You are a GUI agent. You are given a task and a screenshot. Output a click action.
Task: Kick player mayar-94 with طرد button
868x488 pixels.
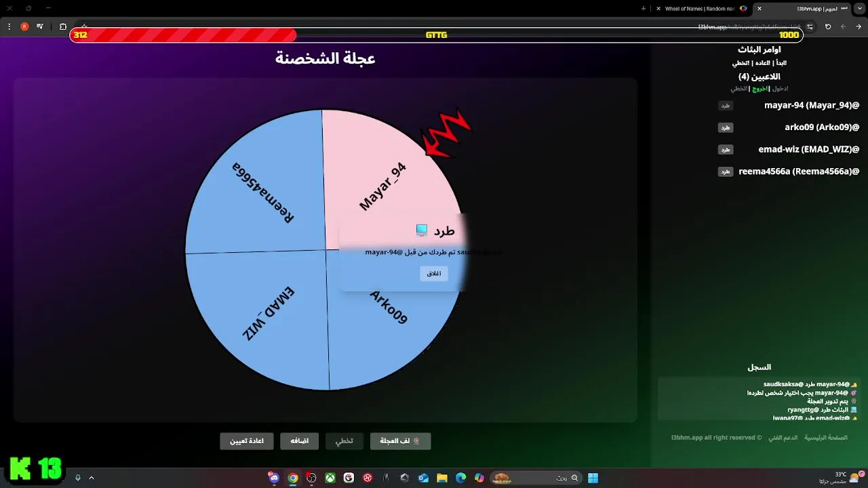pyautogui.click(x=726, y=106)
